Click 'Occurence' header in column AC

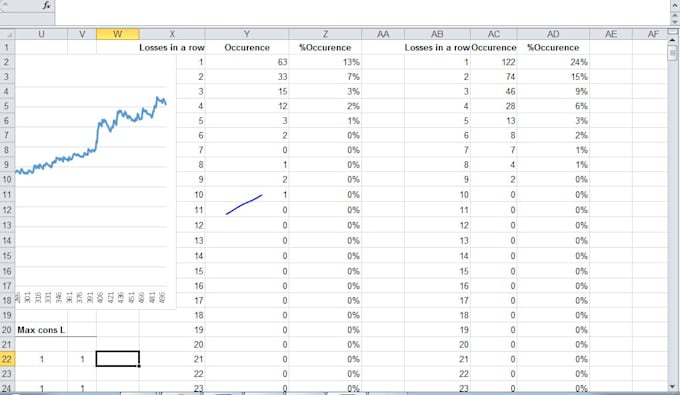pos(494,48)
